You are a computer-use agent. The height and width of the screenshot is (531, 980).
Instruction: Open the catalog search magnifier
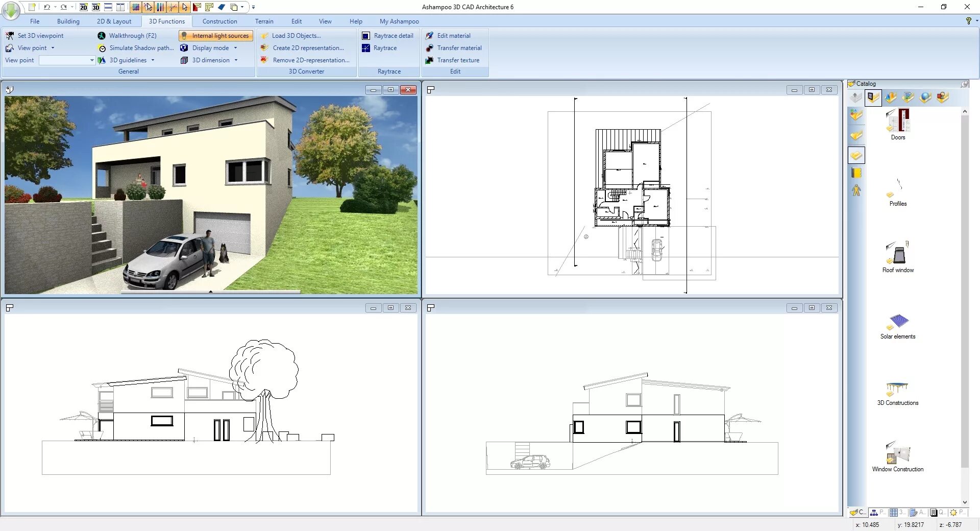(965, 83)
